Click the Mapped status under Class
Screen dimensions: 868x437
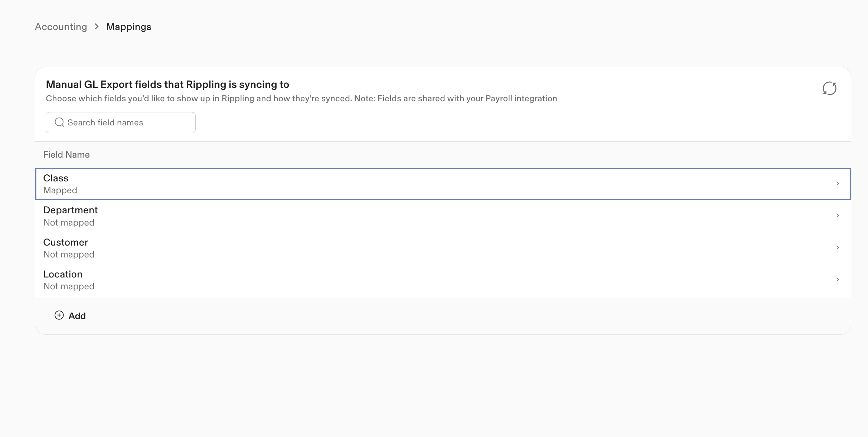point(60,190)
